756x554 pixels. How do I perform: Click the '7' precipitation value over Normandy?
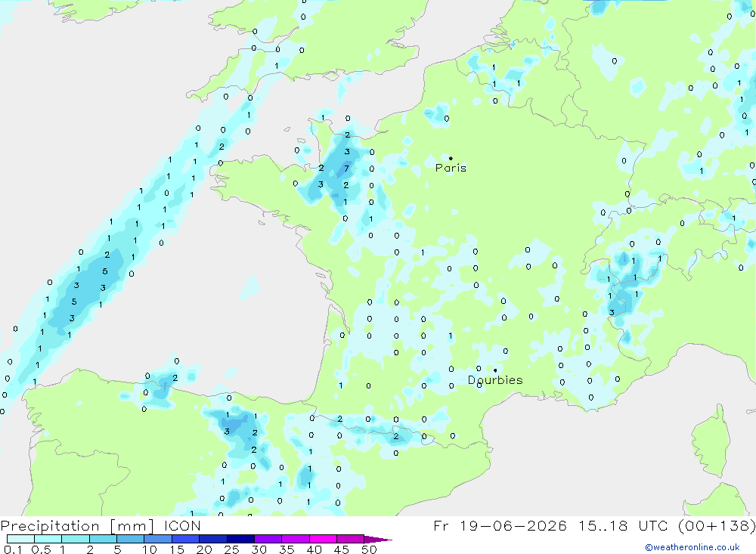[x=346, y=169]
